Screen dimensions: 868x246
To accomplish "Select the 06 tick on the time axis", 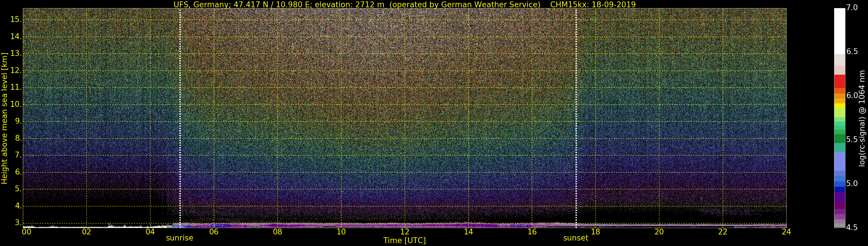I will pos(214,232).
